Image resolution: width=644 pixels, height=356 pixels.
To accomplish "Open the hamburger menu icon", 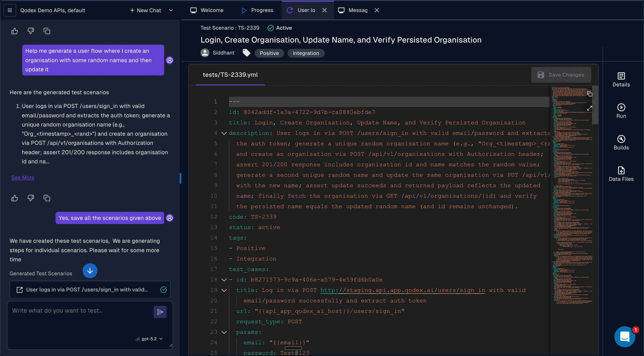I will [10, 10].
